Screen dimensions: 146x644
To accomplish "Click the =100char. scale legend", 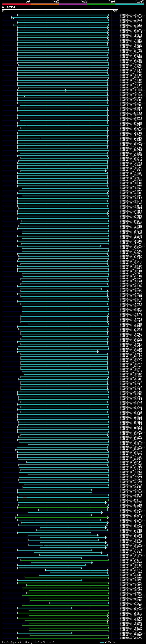I will (x=109, y=642).
